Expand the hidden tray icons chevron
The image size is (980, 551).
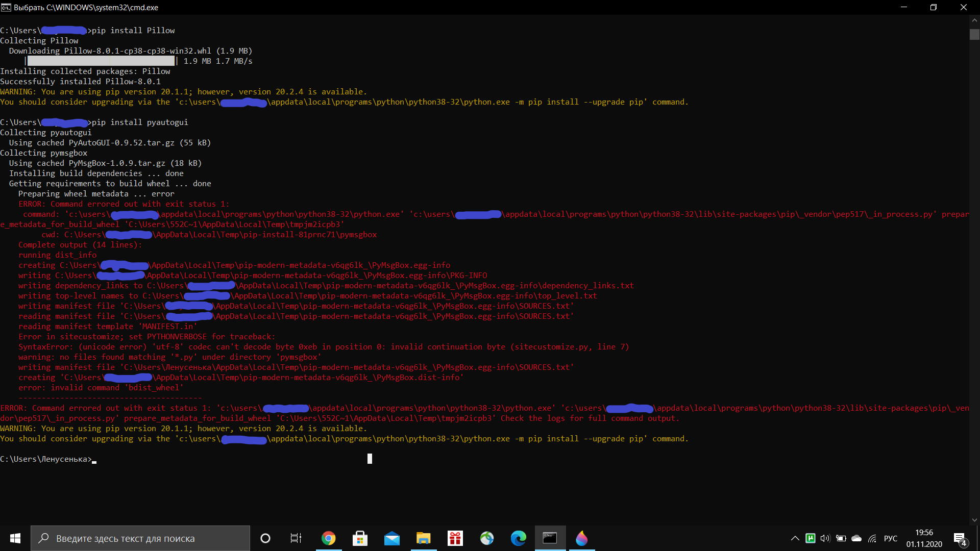coord(795,538)
